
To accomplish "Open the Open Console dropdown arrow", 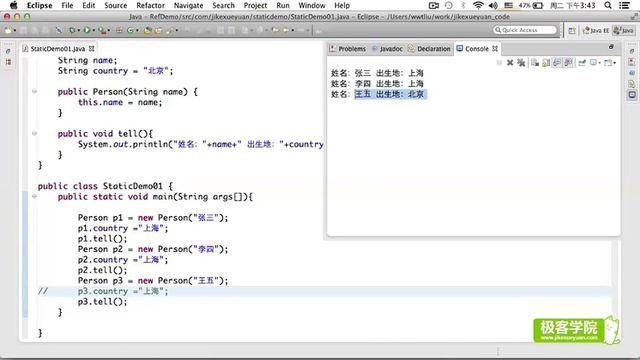I will click(x=614, y=63).
